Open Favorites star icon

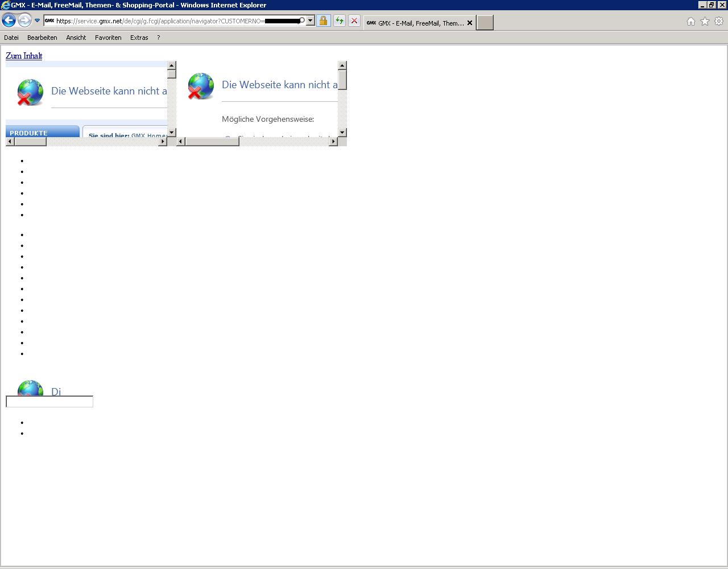tap(705, 22)
